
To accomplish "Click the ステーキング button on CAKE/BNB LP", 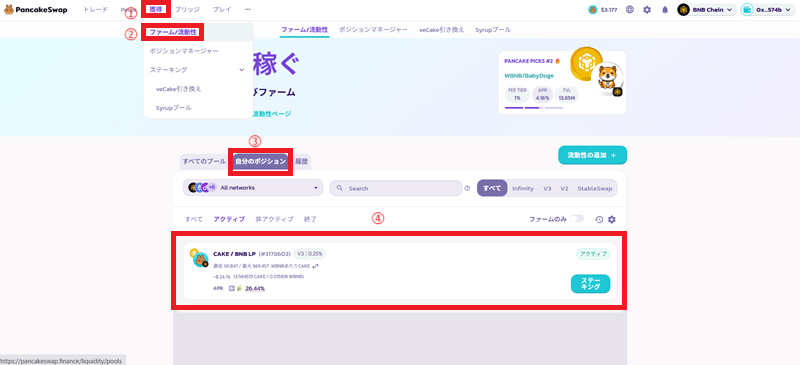I will (x=590, y=284).
